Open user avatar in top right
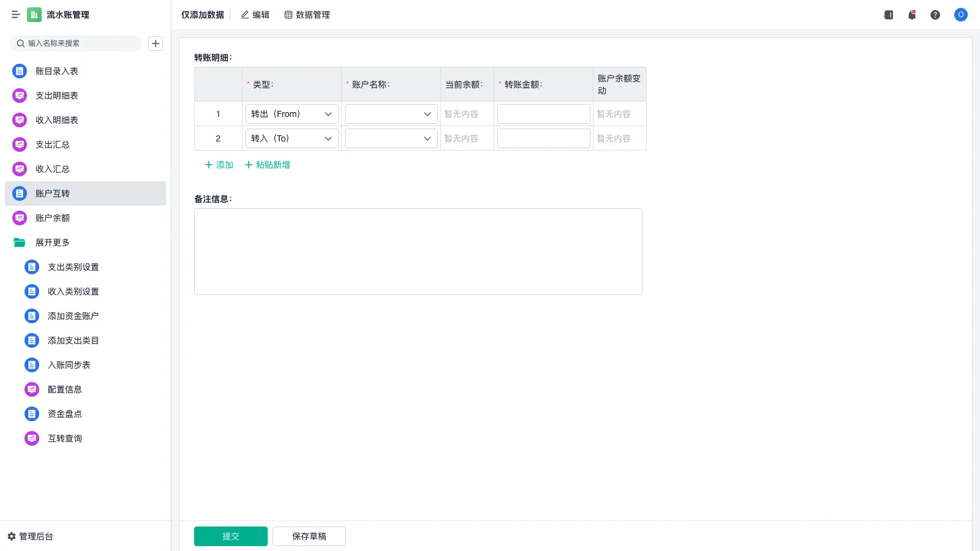This screenshot has height=551, width=980. point(961,15)
